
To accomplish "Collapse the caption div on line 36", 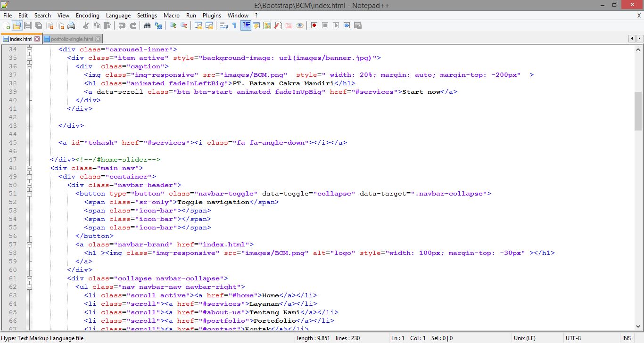I will (x=29, y=66).
